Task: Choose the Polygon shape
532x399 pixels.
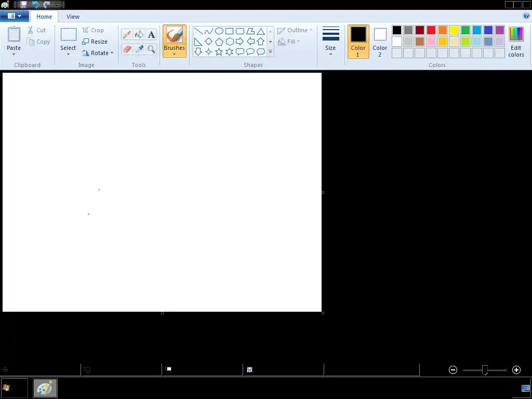Action: click(250, 31)
